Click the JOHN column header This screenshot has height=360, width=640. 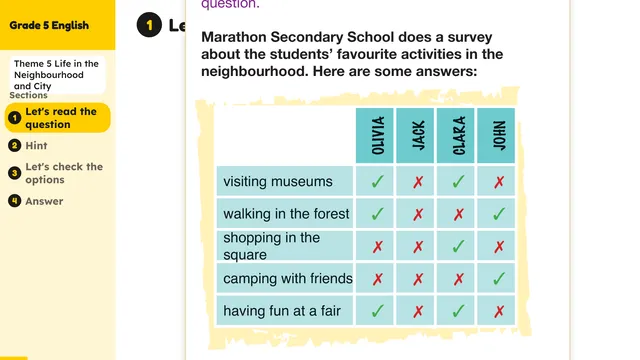496,136
